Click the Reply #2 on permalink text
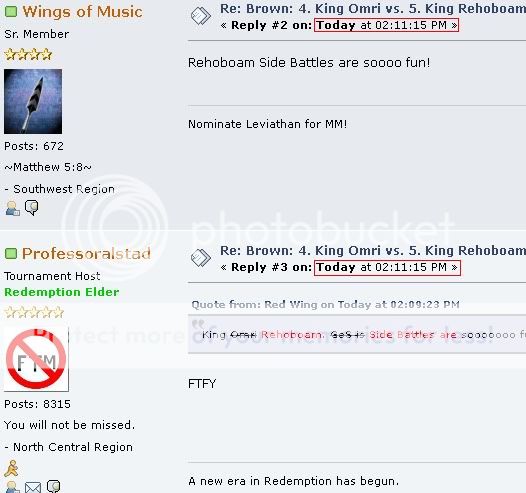 [x=271, y=25]
